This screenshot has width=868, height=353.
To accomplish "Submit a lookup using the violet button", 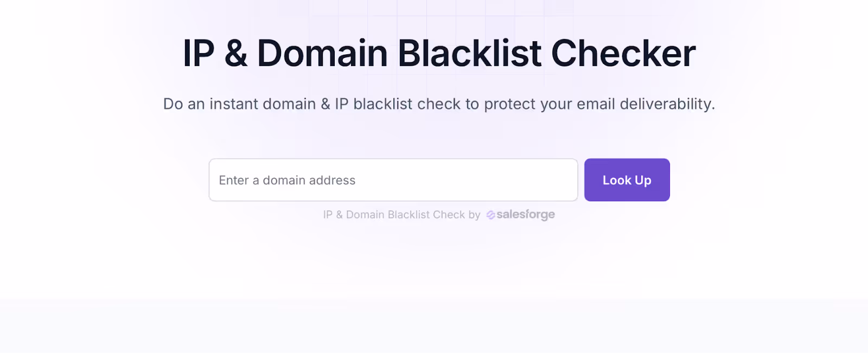I will pos(627,179).
